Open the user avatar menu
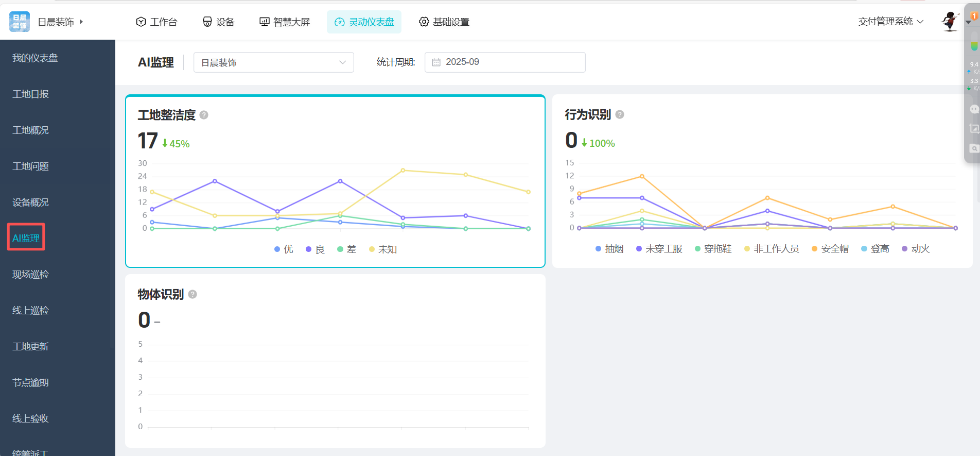980x456 pixels. click(950, 22)
